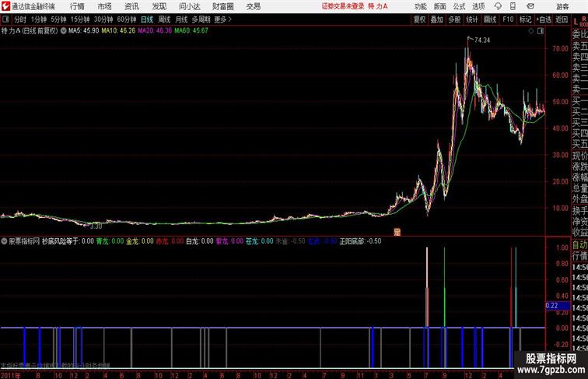Open the 资讯 menu
The image size is (588, 379).
(x=131, y=6)
